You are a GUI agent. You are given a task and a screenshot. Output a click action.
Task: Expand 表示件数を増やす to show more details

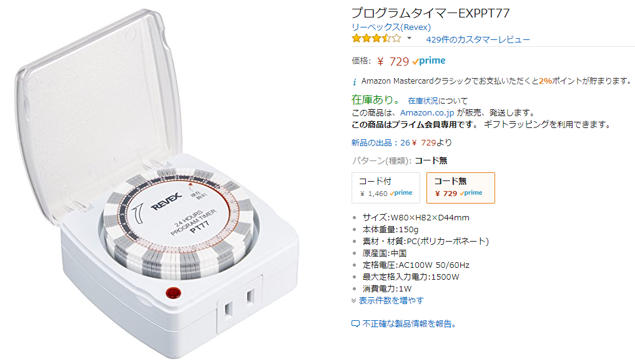[x=391, y=300]
